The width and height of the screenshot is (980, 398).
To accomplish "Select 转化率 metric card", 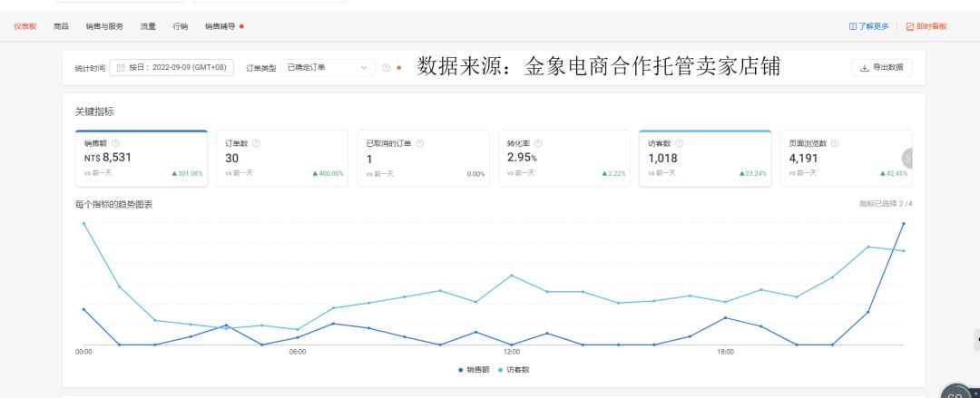I will [x=563, y=159].
